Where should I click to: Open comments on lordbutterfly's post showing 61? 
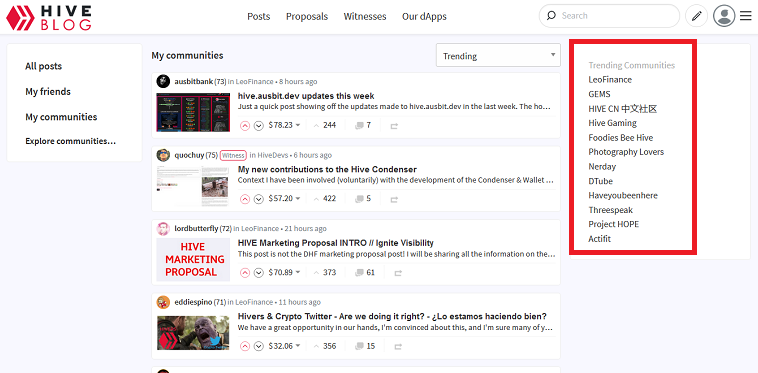click(365, 273)
